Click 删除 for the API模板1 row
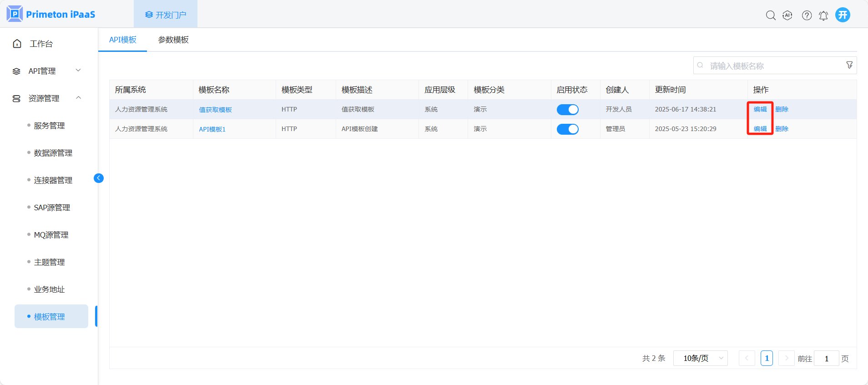The height and width of the screenshot is (385, 868). (x=782, y=129)
